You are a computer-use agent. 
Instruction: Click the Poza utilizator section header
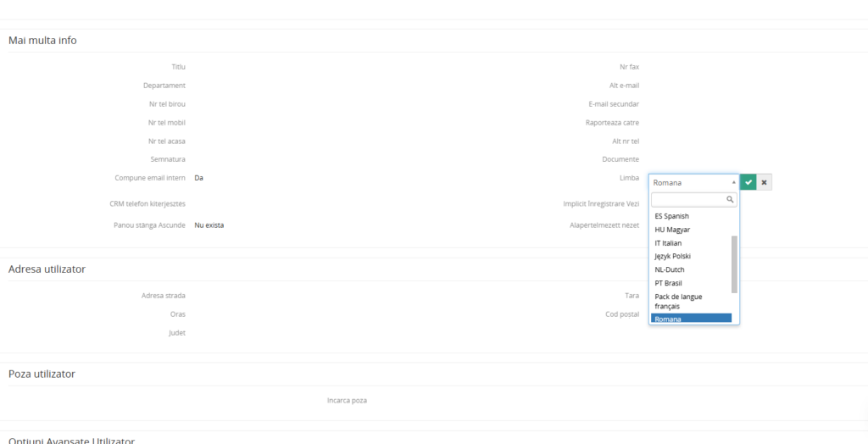coord(42,374)
